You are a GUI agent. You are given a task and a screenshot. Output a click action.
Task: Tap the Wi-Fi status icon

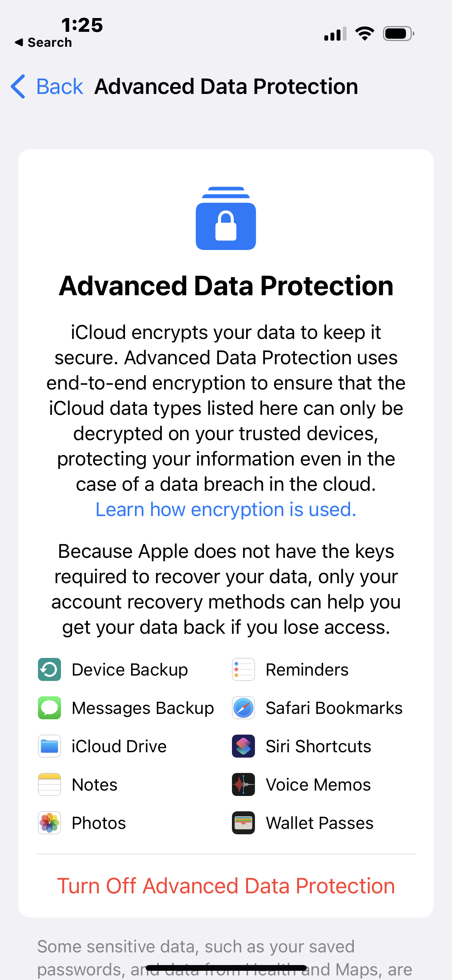click(x=365, y=34)
